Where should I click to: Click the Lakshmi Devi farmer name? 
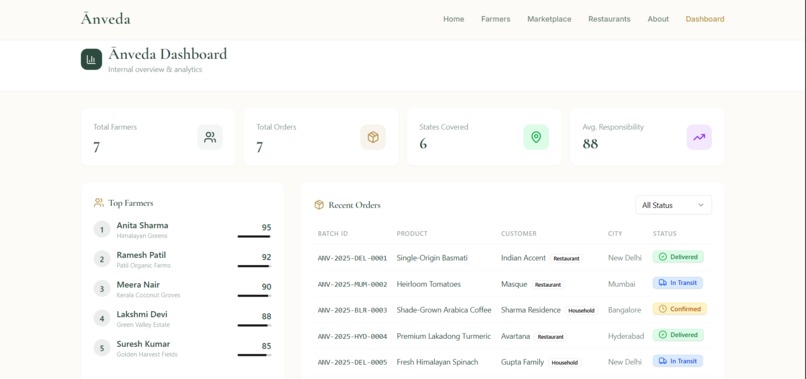click(142, 314)
